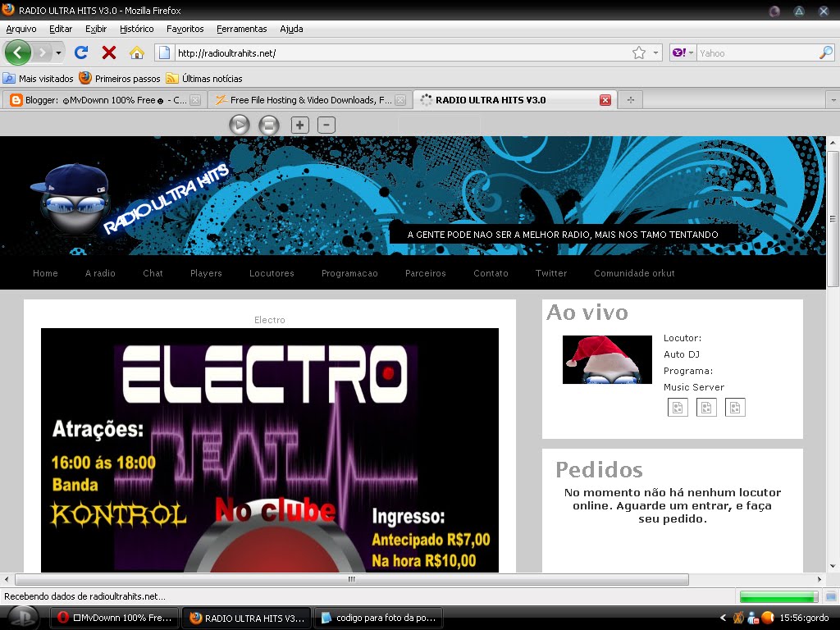Stop loading with the red X icon

(109, 52)
